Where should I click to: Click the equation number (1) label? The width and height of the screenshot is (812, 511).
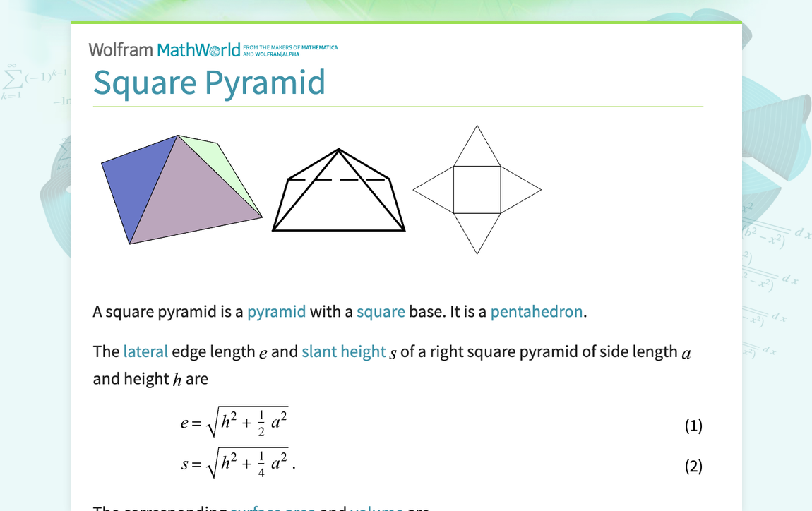coord(693,425)
